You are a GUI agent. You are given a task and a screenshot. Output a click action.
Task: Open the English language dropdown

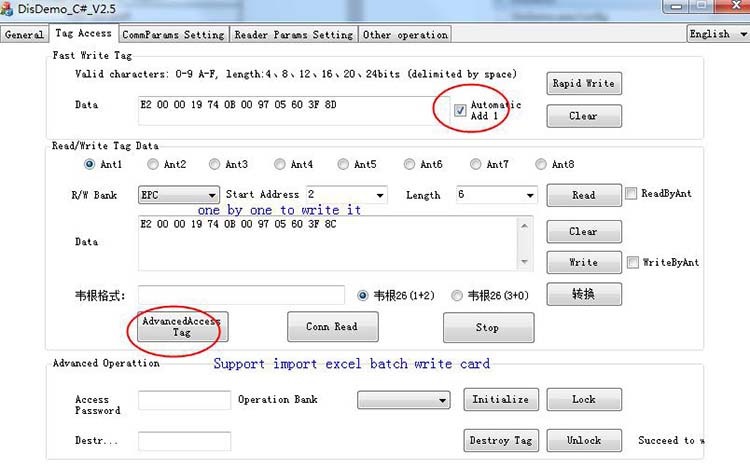718,34
